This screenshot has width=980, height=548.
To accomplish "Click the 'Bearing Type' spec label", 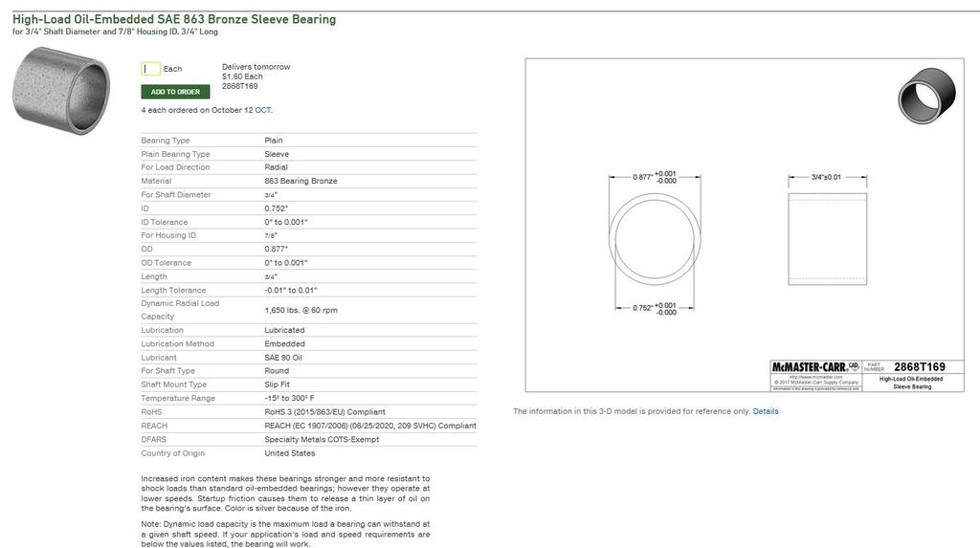I will (x=165, y=141).
